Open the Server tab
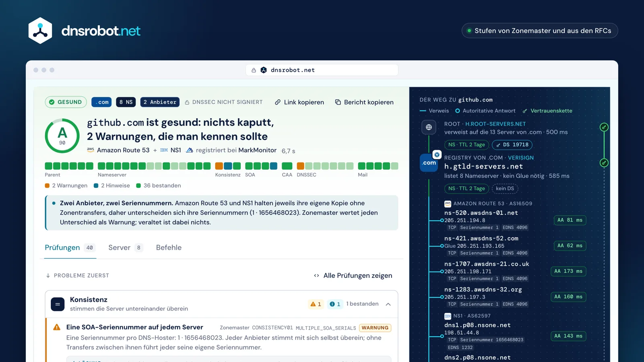This screenshot has width=644, height=362. coord(125,248)
